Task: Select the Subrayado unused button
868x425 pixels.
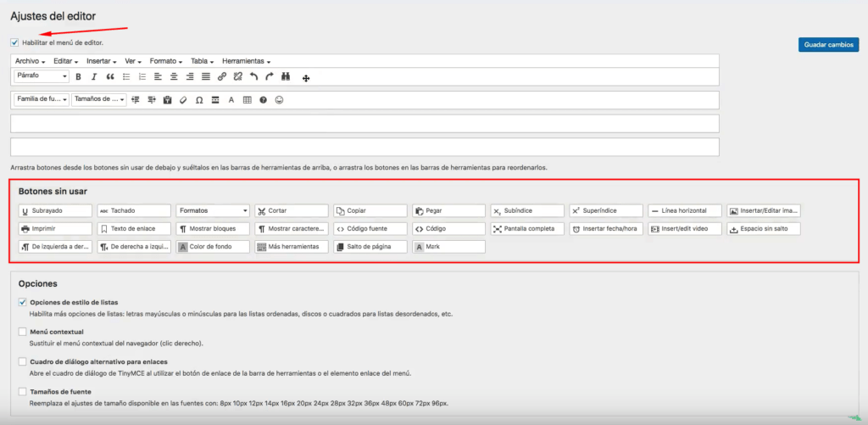Action: click(x=55, y=210)
